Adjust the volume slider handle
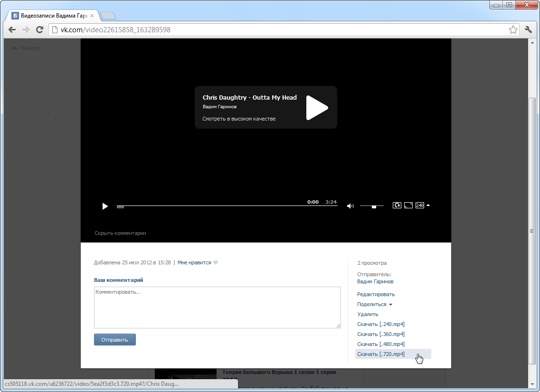 (x=374, y=206)
